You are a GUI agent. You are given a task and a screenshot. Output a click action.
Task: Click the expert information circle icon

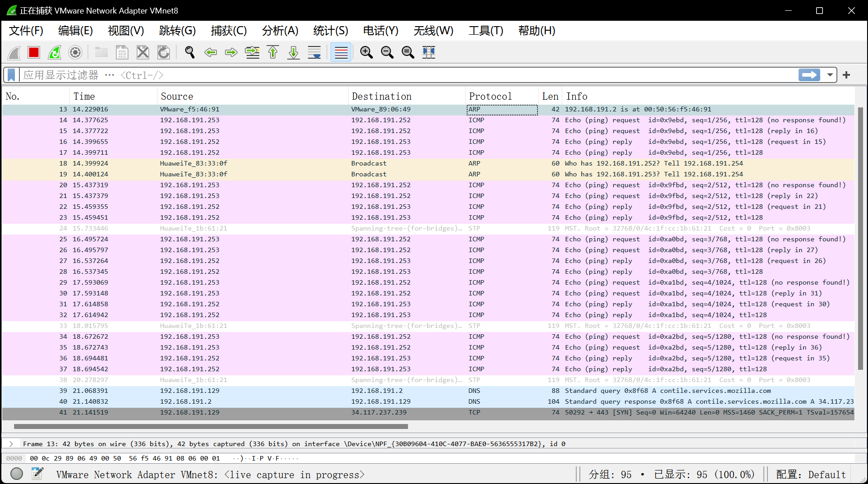(17, 474)
